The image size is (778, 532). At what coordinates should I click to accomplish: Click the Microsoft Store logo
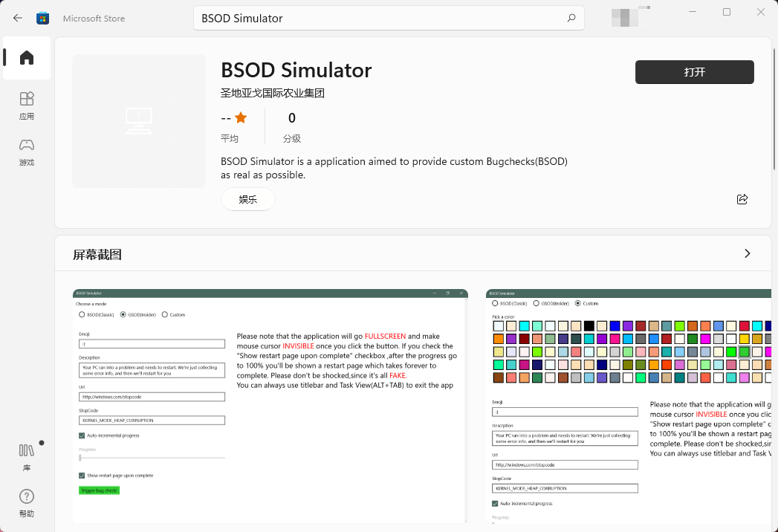tap(42, 18)
